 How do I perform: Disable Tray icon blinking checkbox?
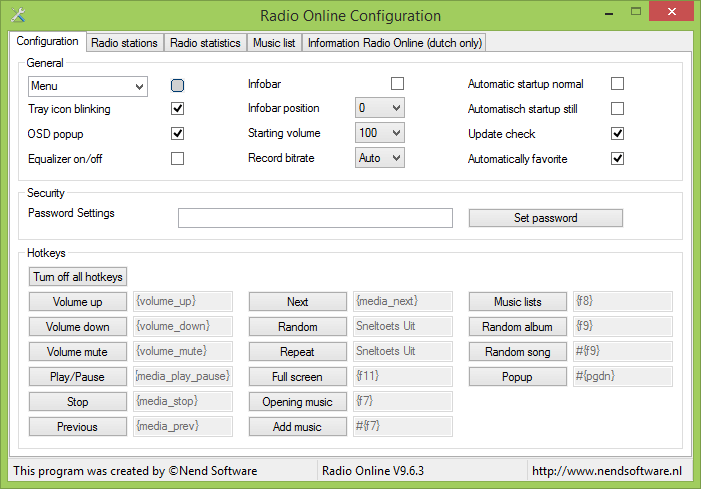click(x=177, y=109)
